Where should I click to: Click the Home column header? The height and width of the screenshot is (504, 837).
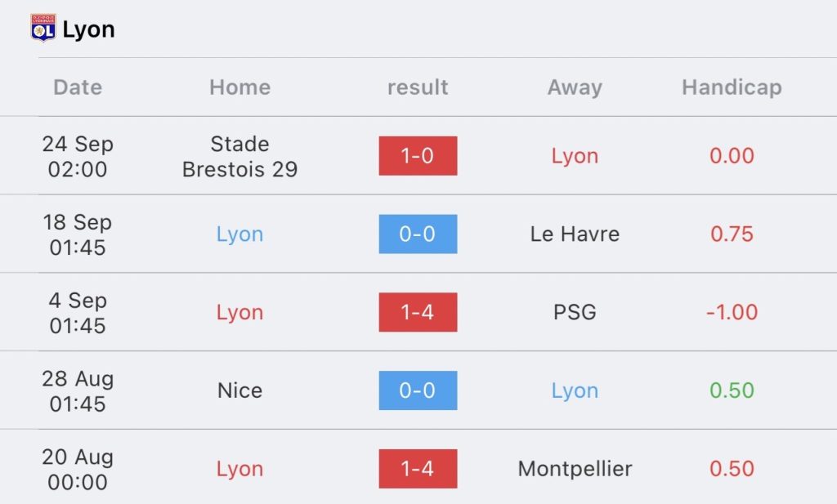239,87
